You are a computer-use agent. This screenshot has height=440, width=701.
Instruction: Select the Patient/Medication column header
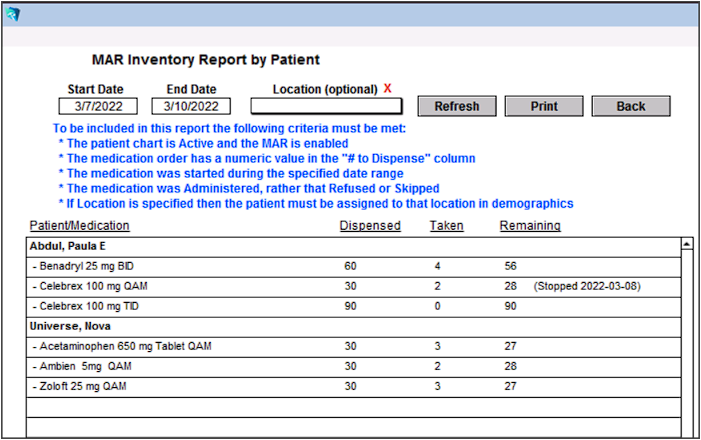coord(80,226)
